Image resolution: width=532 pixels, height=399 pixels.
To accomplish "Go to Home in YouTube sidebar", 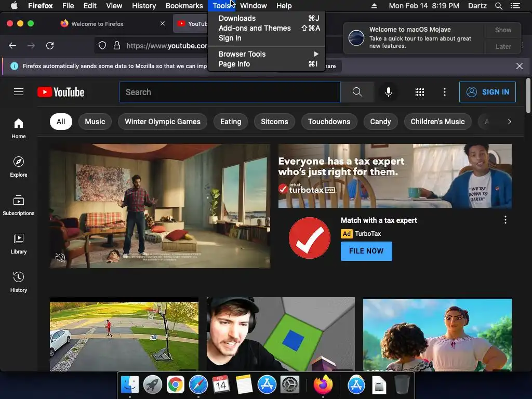I will (x=19, y=129).
